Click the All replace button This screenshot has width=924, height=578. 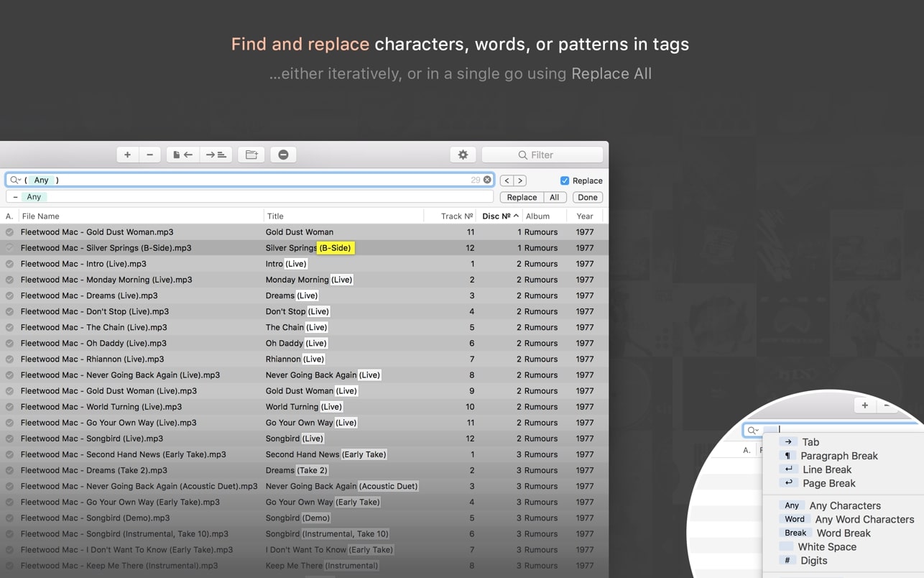point(554,197)
